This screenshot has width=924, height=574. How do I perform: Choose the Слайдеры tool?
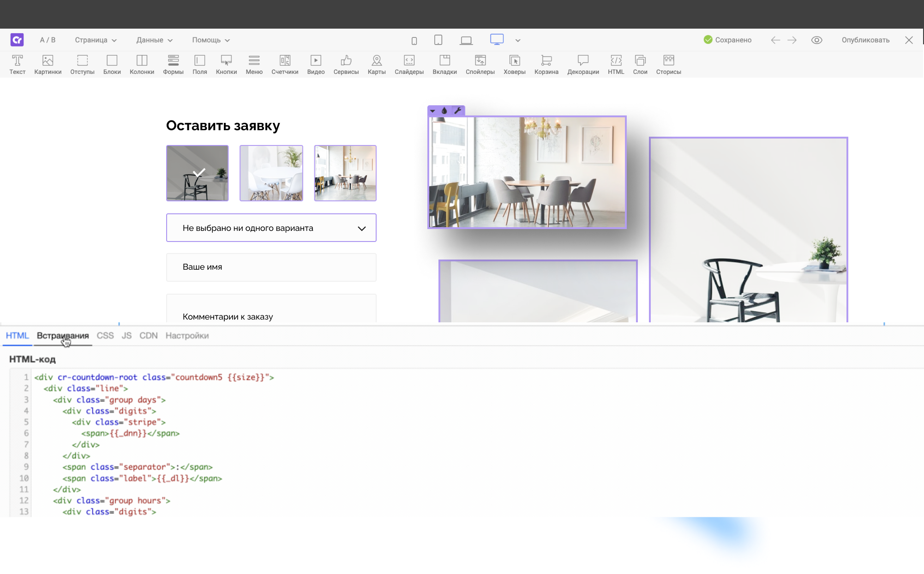point(409,65)
